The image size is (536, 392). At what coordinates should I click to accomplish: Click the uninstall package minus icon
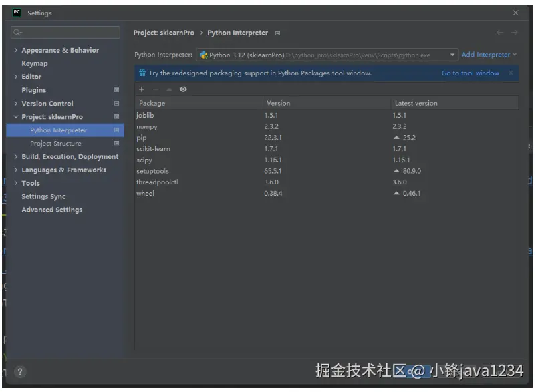156,89
